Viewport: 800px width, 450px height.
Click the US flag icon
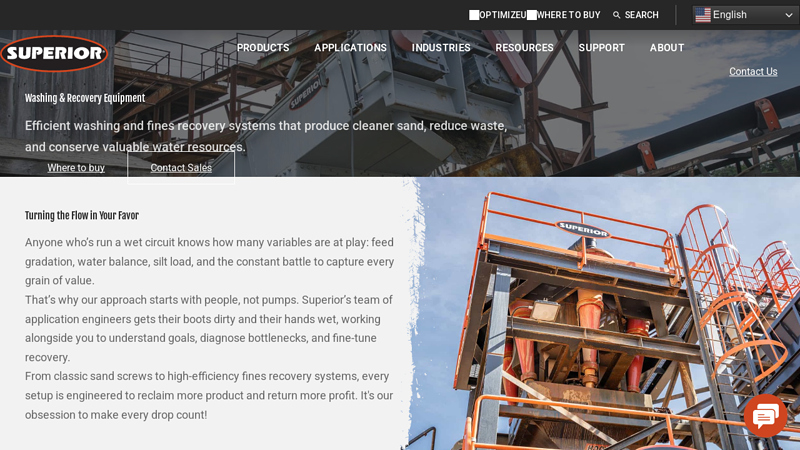click(703, 15)
